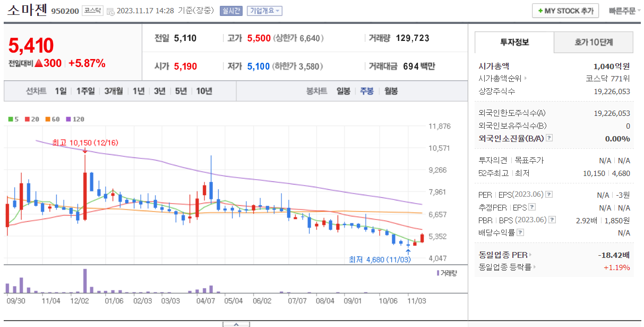Click the 저가 value 5,100
The height and width of the screenshot is (327, 644).
tap(259, 66)
